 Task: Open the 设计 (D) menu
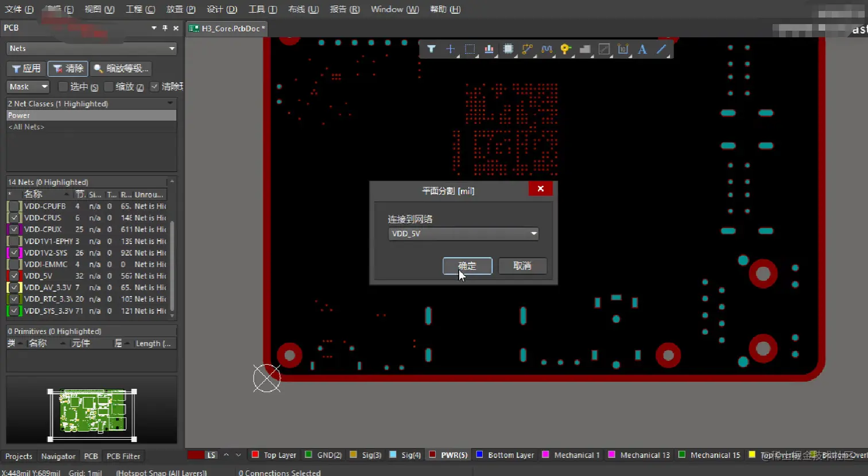coord(222,9)
